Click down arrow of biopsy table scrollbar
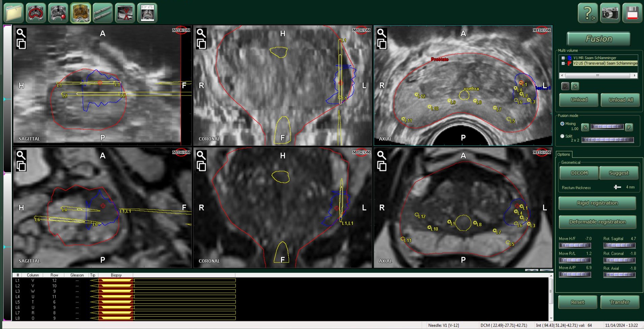 click(551, 318)
